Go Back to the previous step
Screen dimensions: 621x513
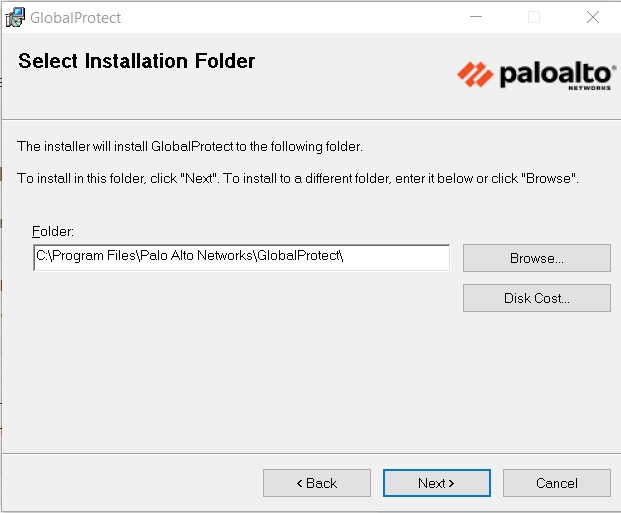pos(316,483)
